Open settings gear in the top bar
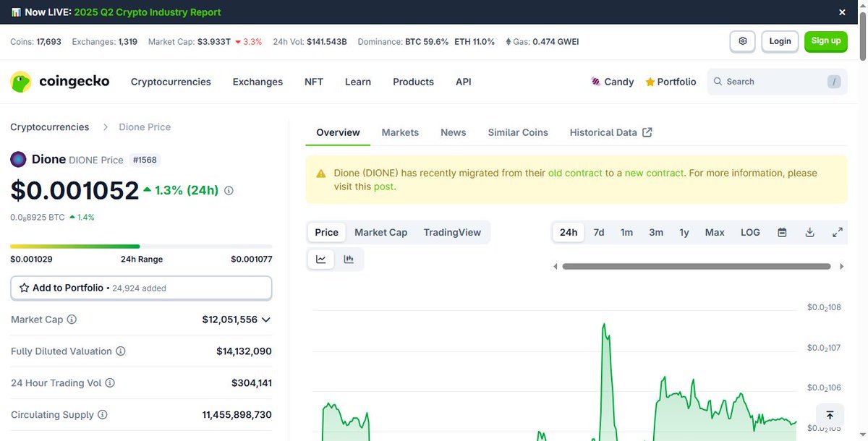This screenshot has height=441, width=868. pyautogui.click(x=743, y=41)
